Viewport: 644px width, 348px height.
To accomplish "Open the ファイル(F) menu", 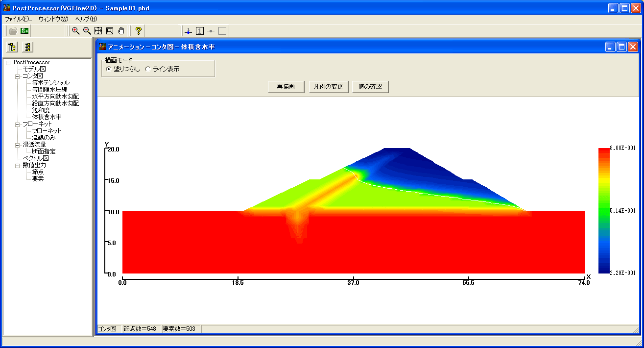I will click(19, 19).
